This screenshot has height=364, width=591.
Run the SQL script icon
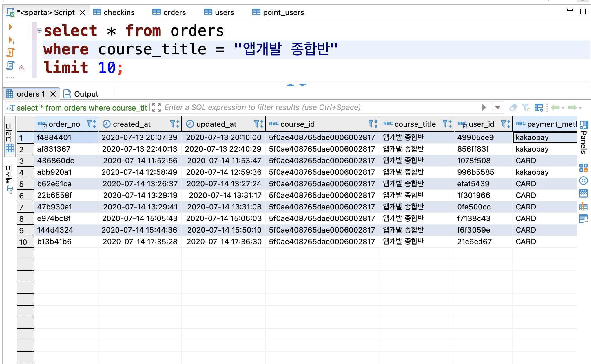coord(10,52)
